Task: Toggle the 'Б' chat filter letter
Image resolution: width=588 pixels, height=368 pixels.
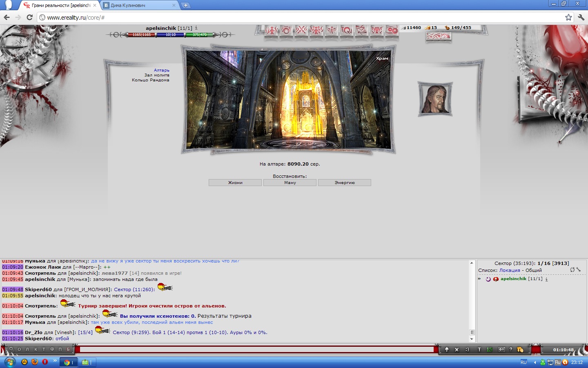Action: pos(68,350)
